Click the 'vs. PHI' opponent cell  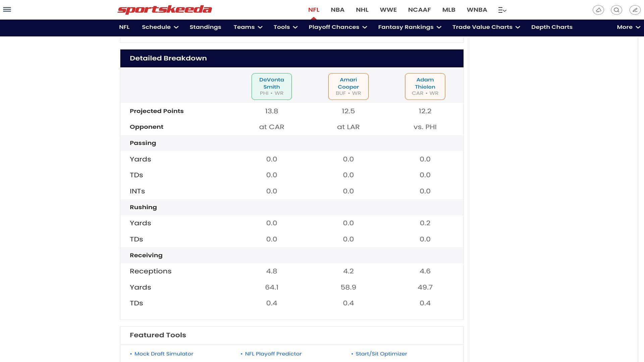pyautogui.click(x=425, y=127)
